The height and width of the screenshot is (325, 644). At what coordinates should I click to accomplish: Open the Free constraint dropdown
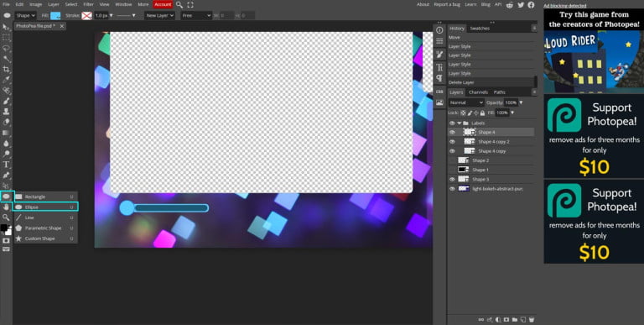(x=196, y=16)
